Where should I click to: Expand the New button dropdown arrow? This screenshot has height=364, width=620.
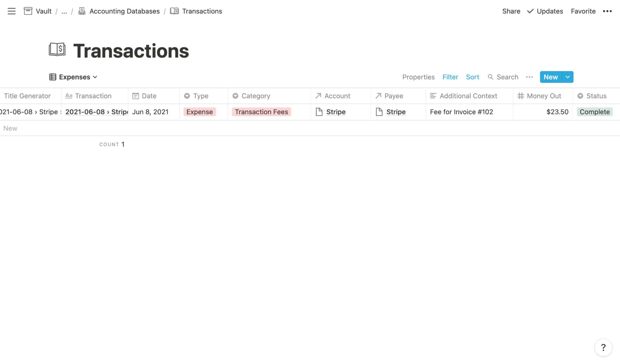pos(568,77)
